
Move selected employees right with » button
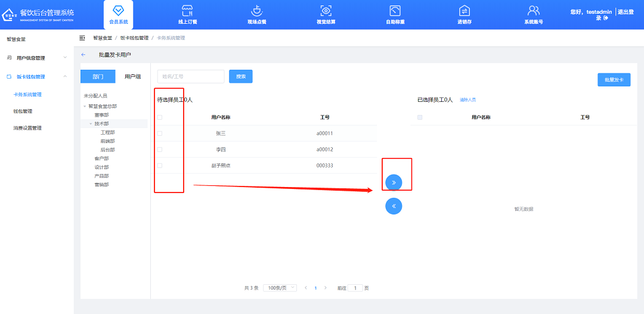(x=394, y=182)
